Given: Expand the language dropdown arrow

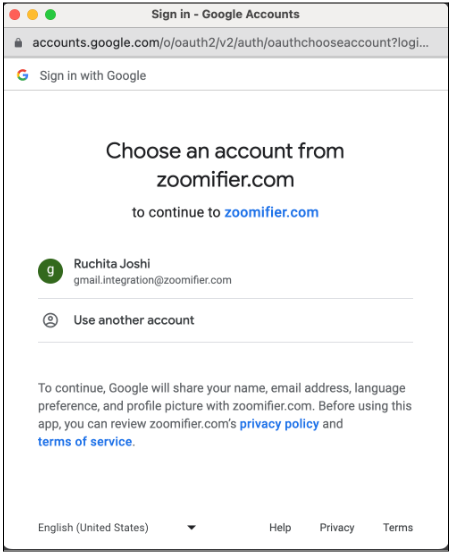Looking at the screenshot, I should click(x=192, y=527).
